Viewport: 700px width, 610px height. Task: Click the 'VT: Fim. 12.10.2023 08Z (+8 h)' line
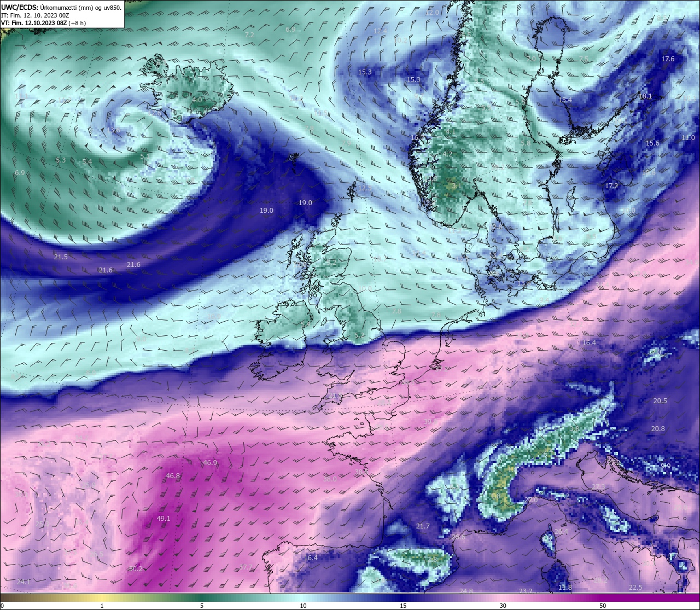pos(43,23)
